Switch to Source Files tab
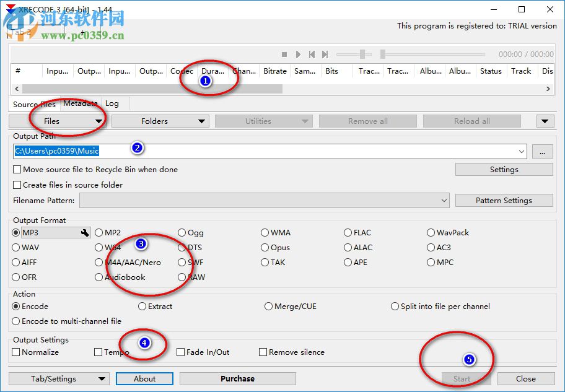Viewport: 565px width, 392px height. [x=34, y=104]
